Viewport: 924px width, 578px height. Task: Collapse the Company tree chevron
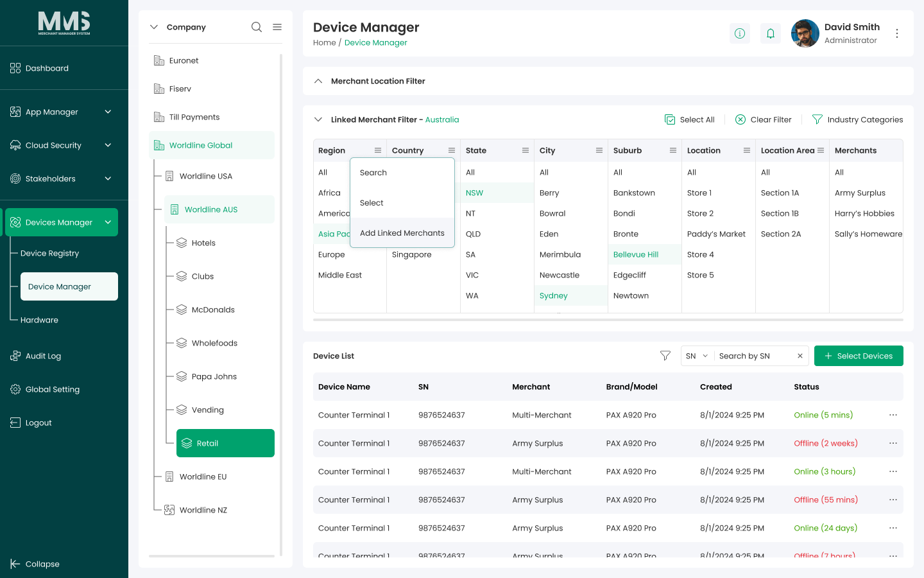[x=154, y=27]
